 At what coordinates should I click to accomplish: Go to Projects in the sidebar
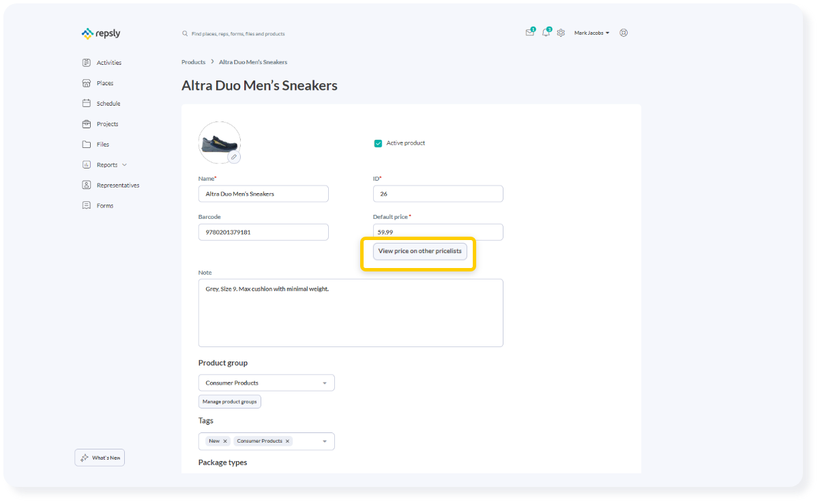[x=108, y=124]
